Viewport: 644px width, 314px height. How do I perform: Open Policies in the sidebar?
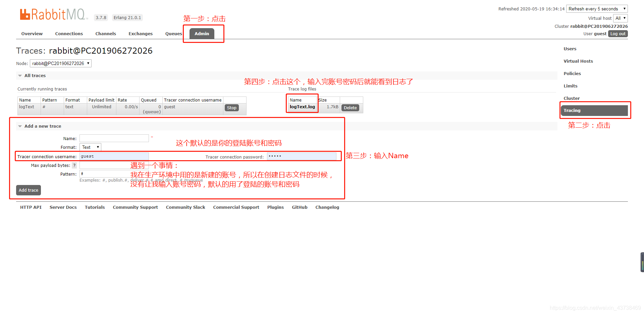coord(572,73)
